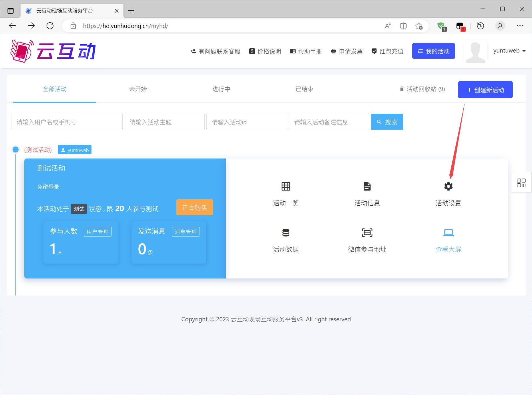The image size is (532, 395).
Task: Open the QR code side panel icon
Action: tap(521, 183)
